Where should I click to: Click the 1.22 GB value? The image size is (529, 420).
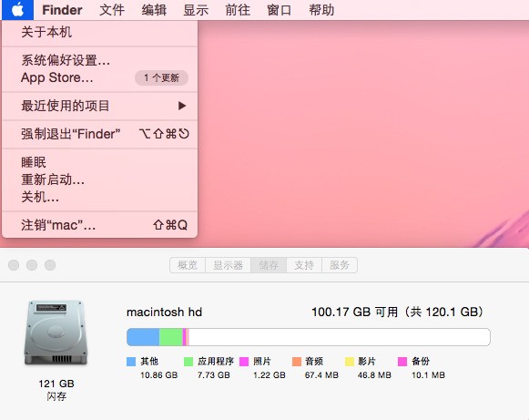coord(270,375)
